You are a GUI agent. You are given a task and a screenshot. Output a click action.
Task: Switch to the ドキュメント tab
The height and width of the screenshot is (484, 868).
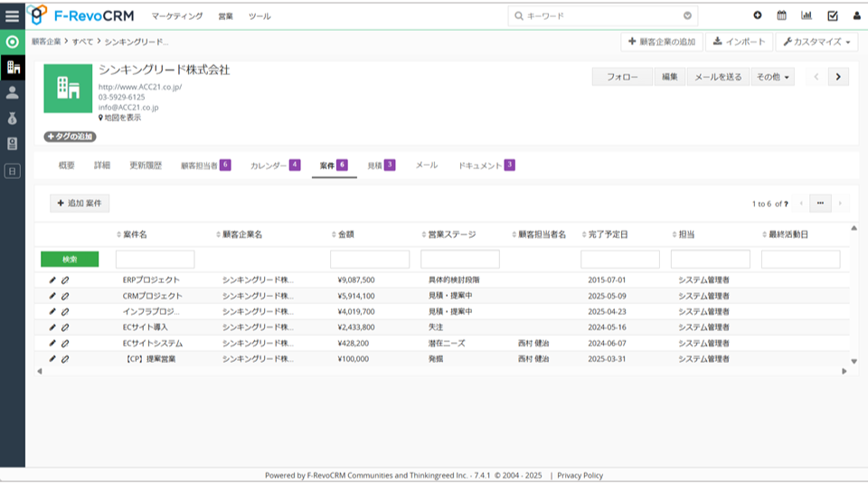pos(486,166)
